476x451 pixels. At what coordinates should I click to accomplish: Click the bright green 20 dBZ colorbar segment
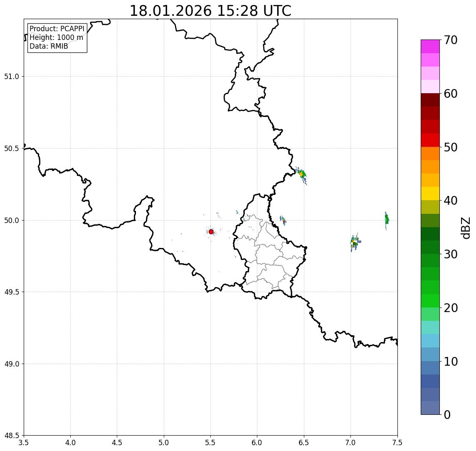coord(430,301)
